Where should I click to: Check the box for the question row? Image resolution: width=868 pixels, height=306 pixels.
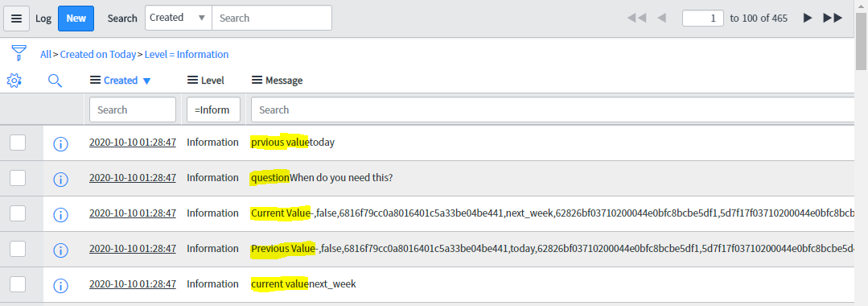coord(18,178)
